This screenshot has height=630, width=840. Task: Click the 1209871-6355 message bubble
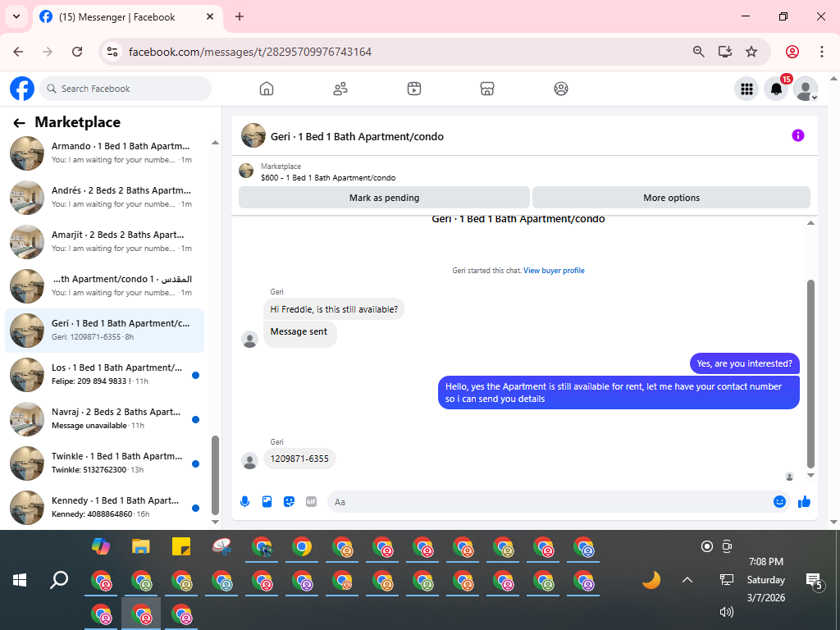point(299,459)
